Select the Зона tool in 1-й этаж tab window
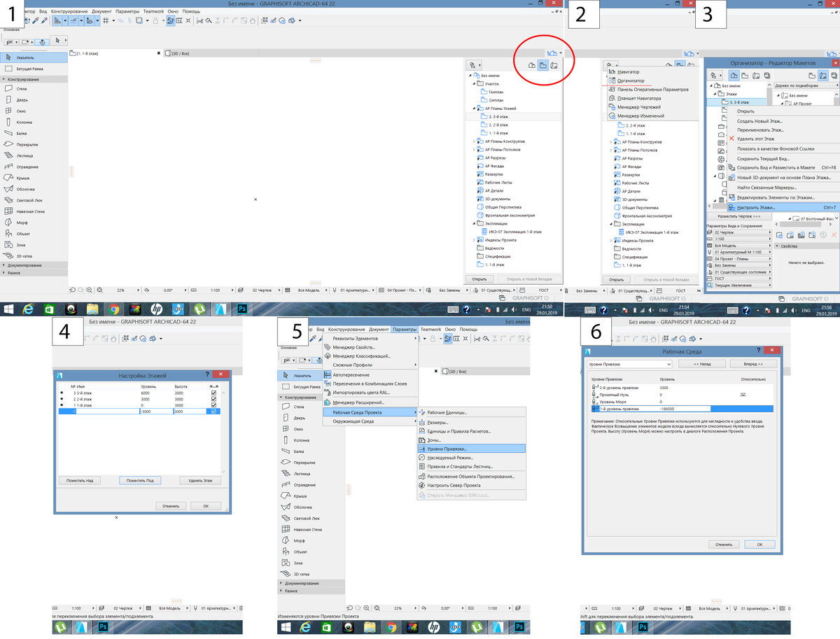 click(34, 244)
